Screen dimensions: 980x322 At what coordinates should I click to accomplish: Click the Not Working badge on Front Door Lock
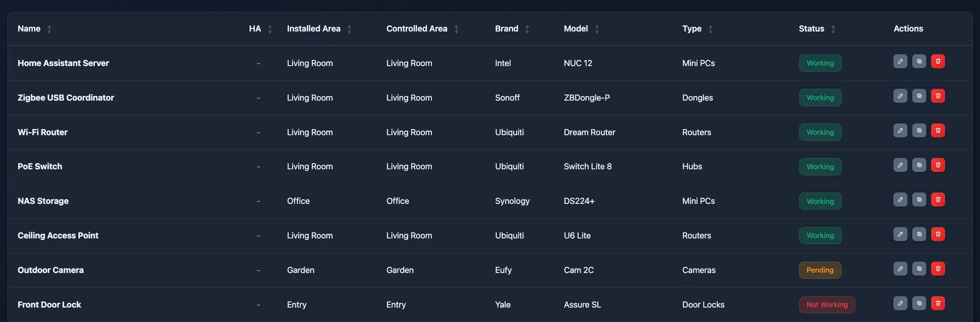click(827, 304)
